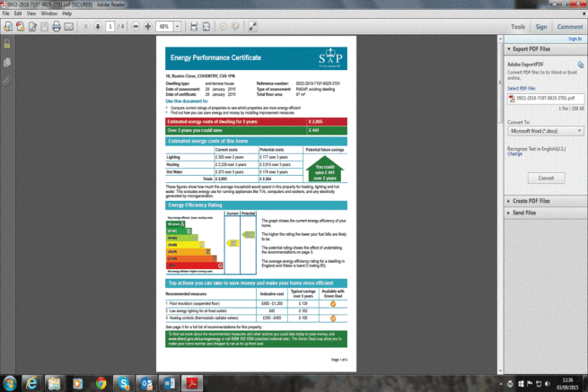Zoom in using the plus icon
This screenshot has height=392, width=588.
148,26
